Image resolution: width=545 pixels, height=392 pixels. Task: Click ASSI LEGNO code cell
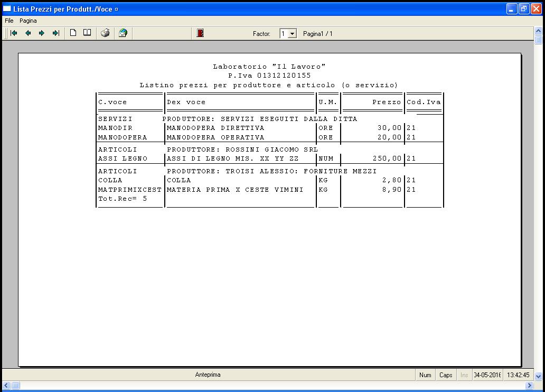click(x=123, y=158)
